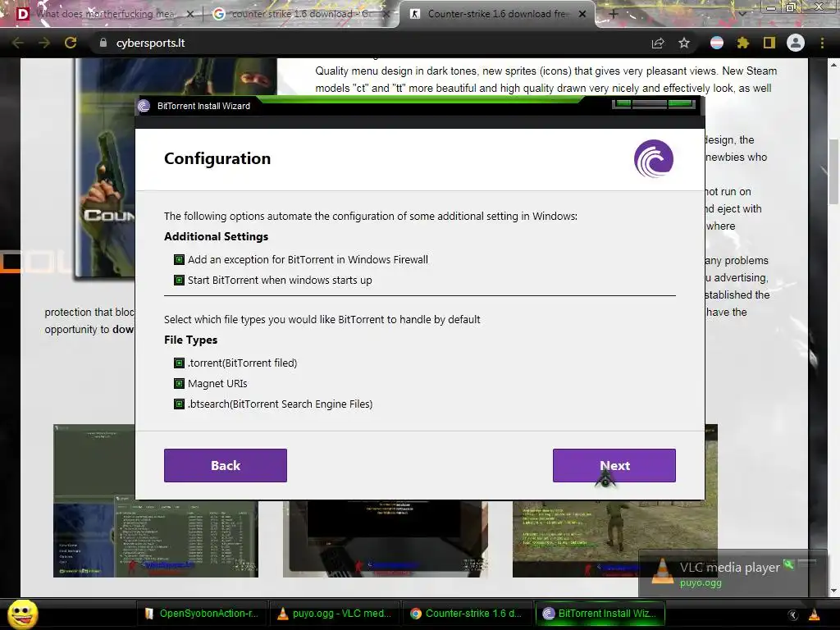Toggle .torrent file type checkbox

(179, 363)
